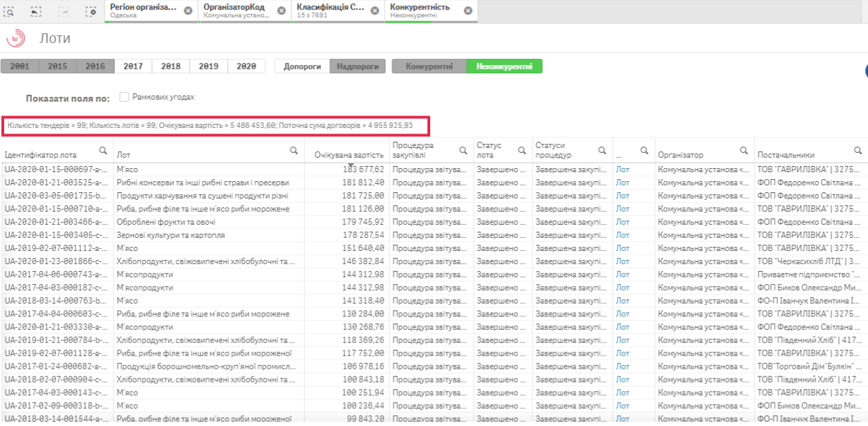Select year 2015 filter
This screenshot has height=426, width=868.
[57, 66]
